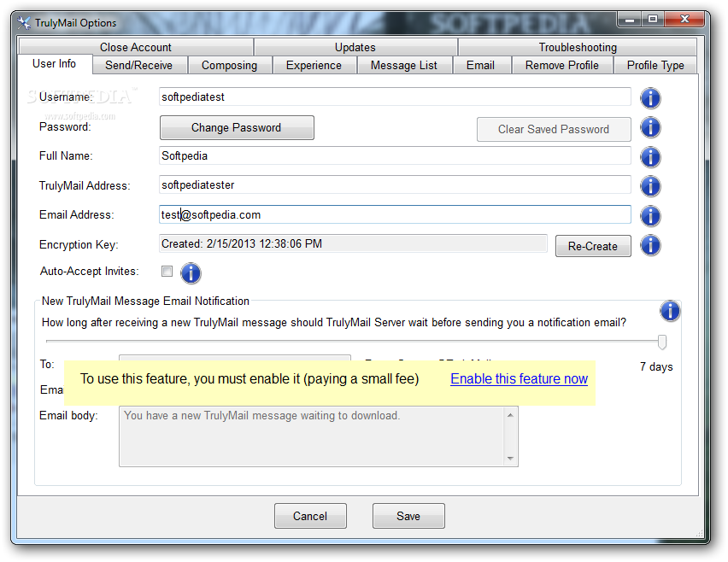Click the Email body scrollbar down arrow
The width and height of the screenshot is (728, 562).
(510, 459)
